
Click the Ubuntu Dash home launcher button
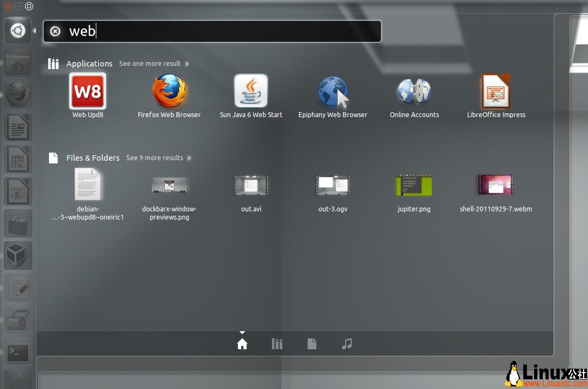coord(18,31)
